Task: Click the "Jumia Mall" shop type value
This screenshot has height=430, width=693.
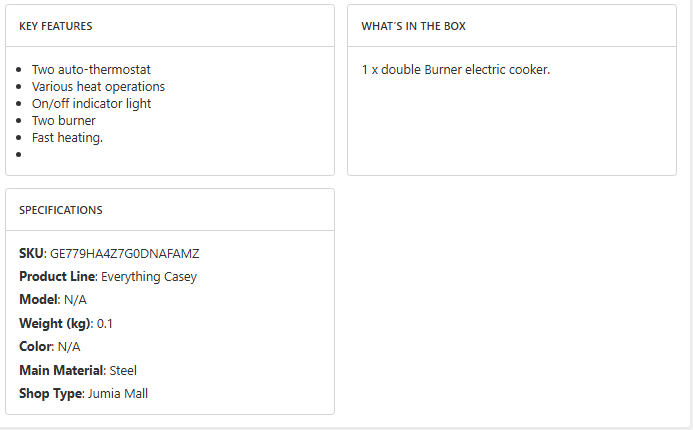Action: [x=117, y=394]
